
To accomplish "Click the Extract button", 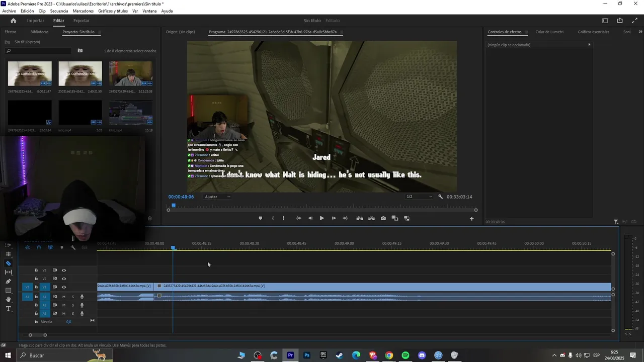I will coord(371,218).
